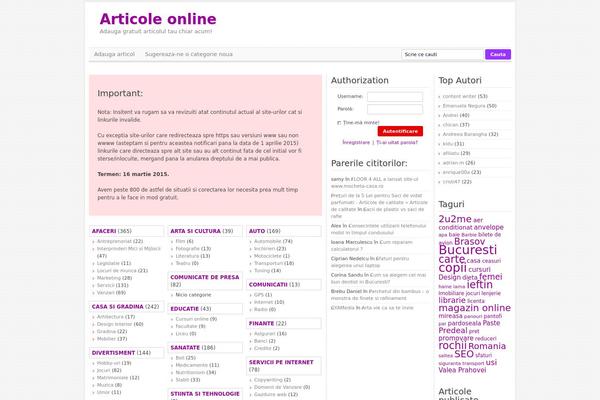Select the ieftin tag
Image resolution: width=600 pixels, height=400 pixels.
[x=479, y=285]
